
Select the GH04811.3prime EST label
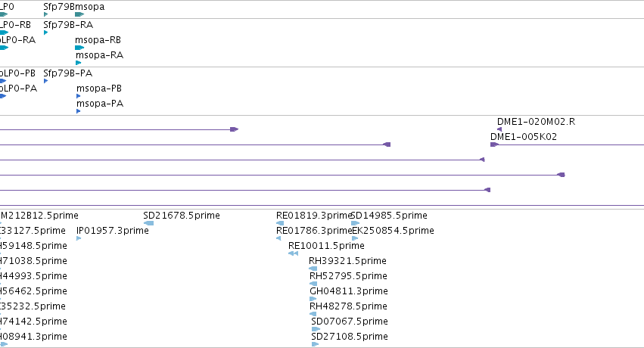(x=349, y=291)
